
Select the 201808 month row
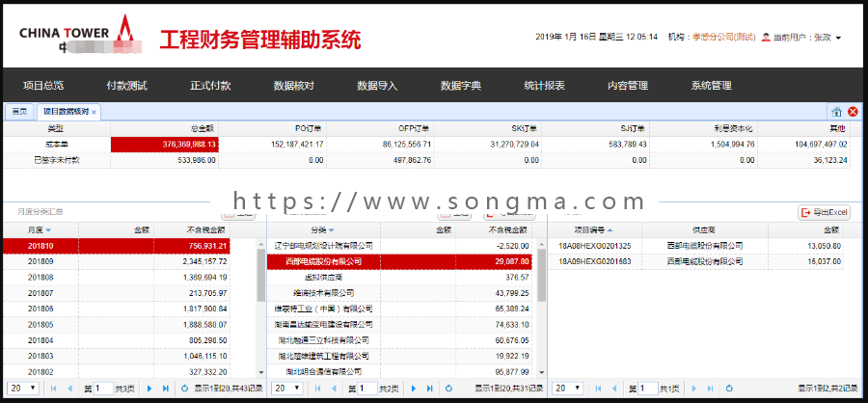[x=117, y=277]
